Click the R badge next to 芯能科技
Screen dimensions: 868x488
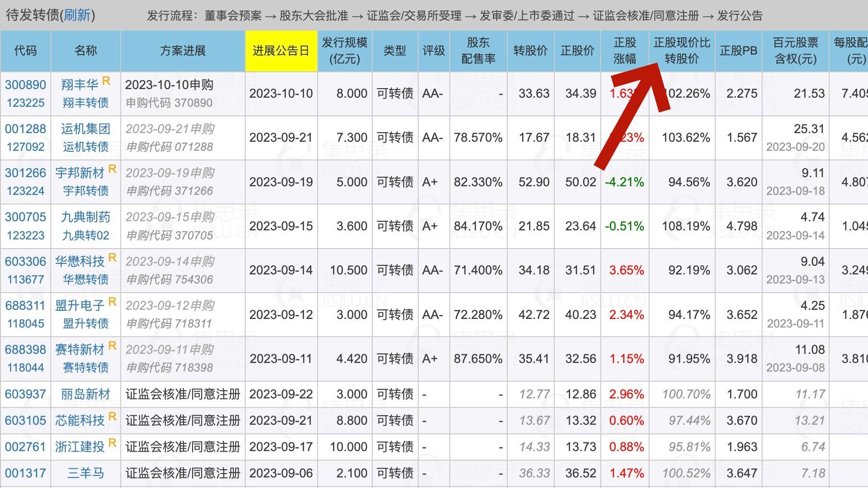112,418
